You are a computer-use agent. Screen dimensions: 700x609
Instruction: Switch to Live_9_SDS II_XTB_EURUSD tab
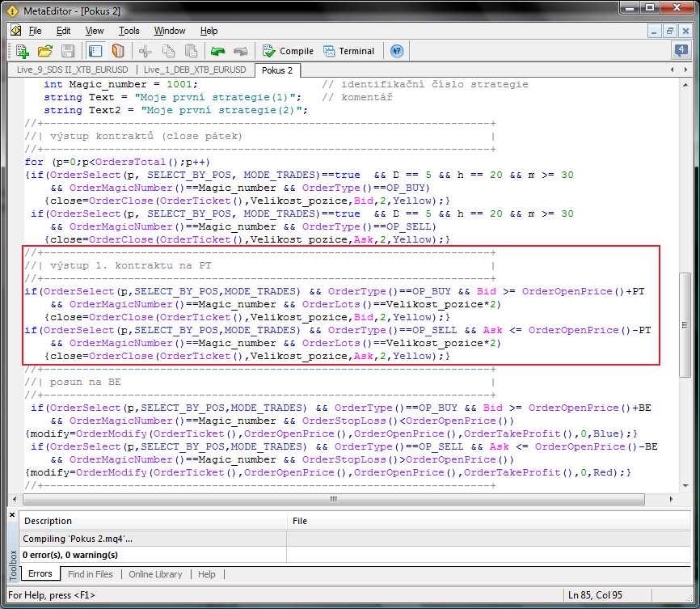point(72,70)
